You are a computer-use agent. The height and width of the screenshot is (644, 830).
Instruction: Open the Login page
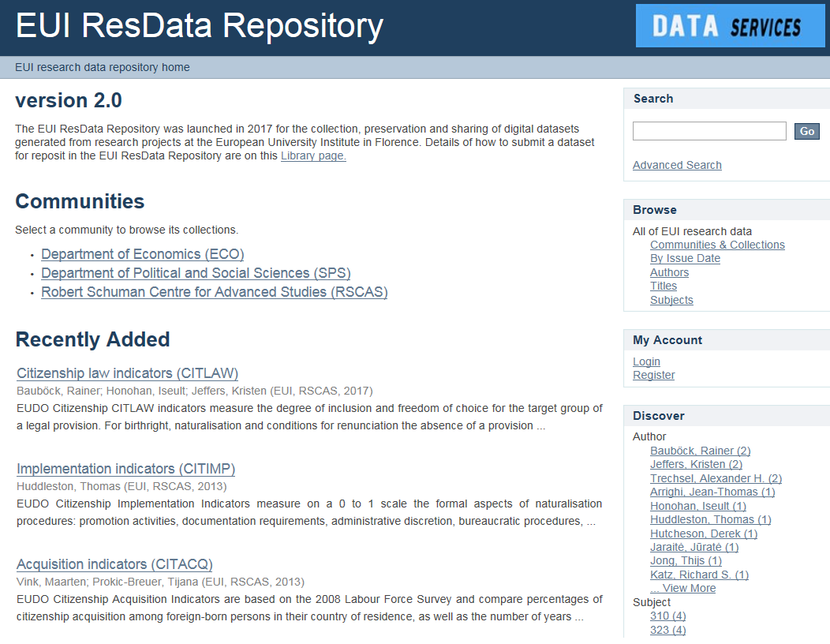[646, 361]
